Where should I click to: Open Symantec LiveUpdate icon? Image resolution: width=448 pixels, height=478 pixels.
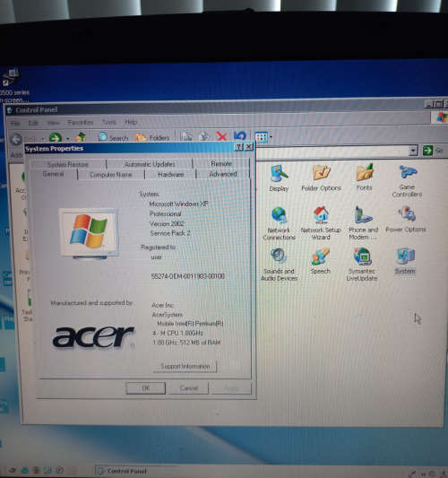tap(362, 265)
